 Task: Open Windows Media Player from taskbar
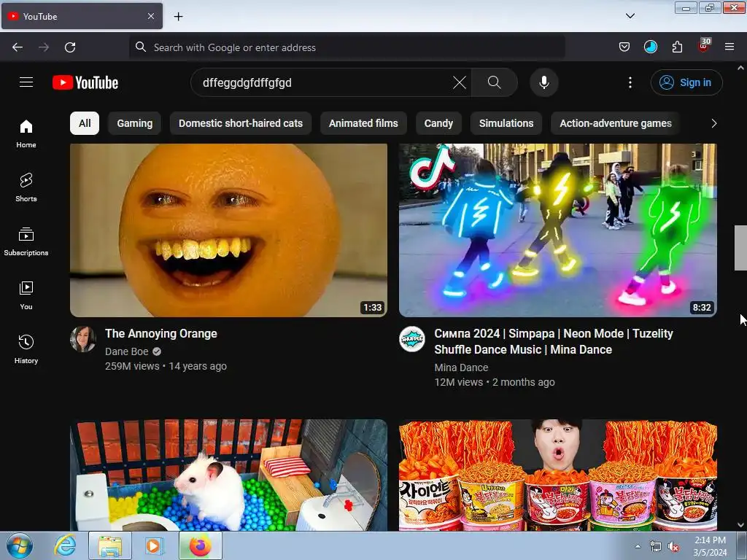click(x=153, y=545)
